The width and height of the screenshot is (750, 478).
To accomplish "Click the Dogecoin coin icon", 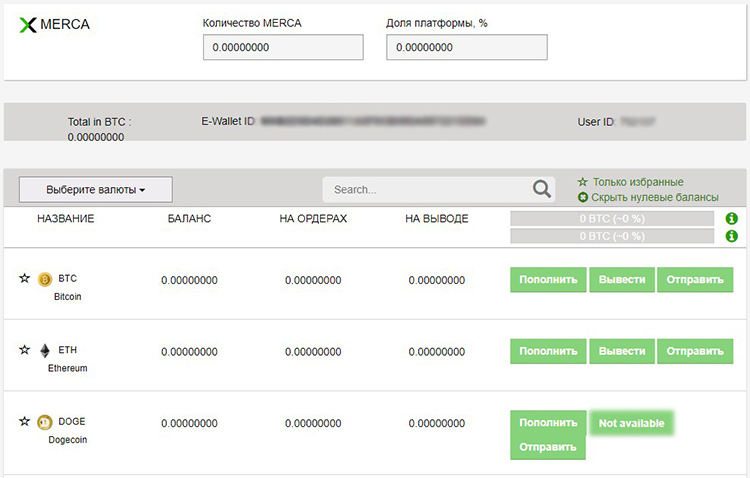I will [45, 422].
